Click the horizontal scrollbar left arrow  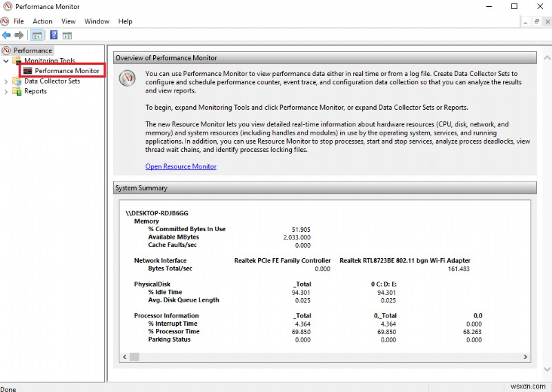pyautogui.click(x=125, y=357)
